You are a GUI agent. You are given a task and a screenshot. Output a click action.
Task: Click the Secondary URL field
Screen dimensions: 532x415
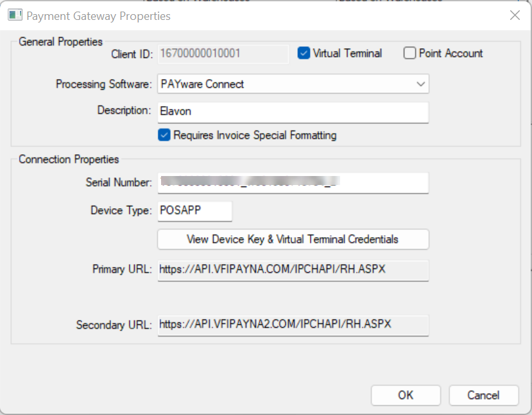[293, 326]
